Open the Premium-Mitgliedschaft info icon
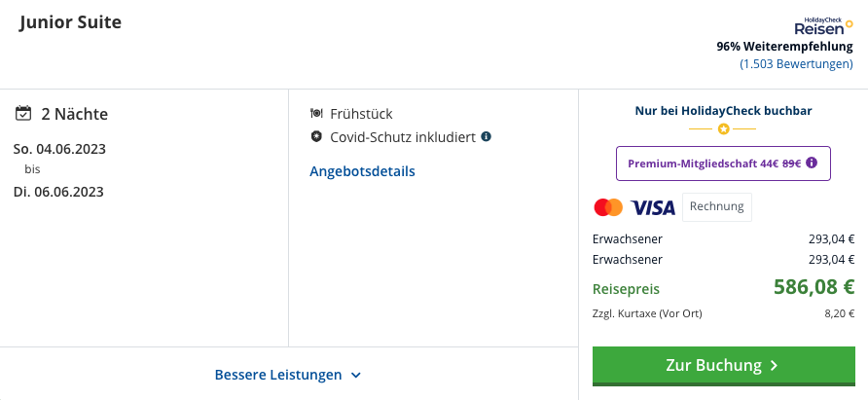 pos(812,163)
